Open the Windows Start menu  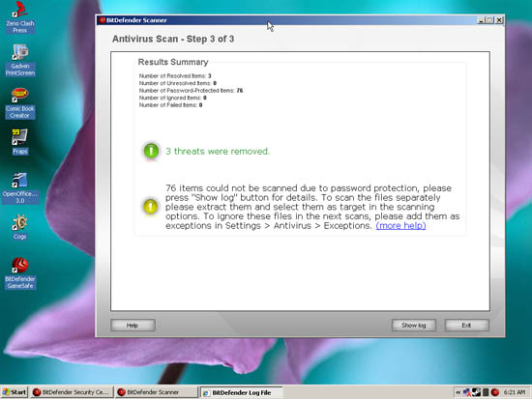(14, 392)
